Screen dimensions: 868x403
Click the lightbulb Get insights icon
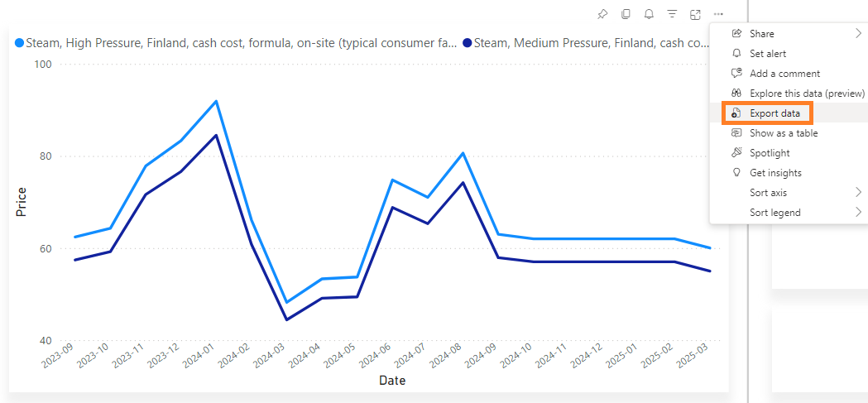pos(736,173)
